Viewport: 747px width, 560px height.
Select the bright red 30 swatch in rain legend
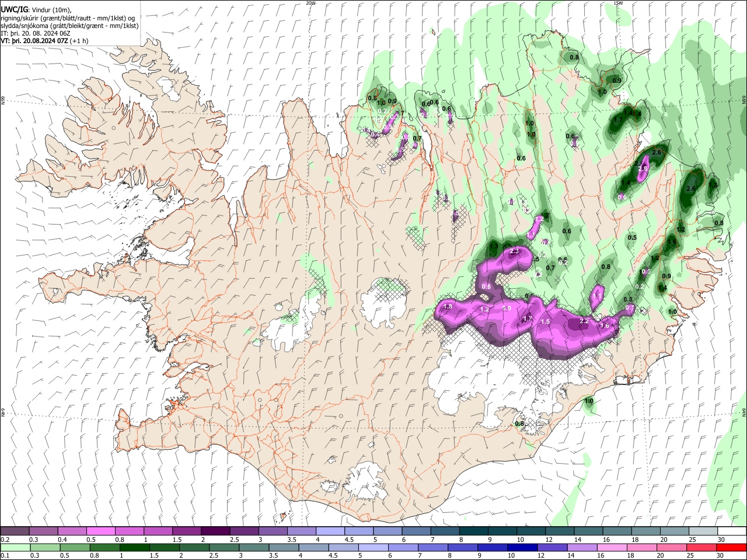[x=730, y=548]
